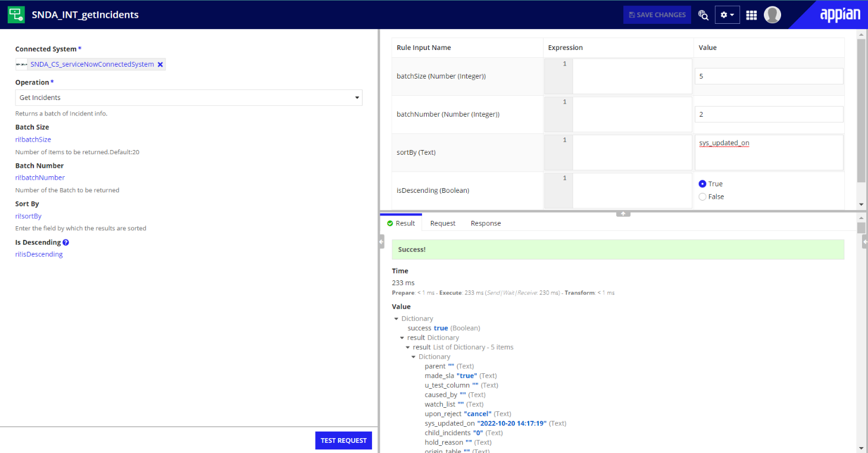
Task: Click the u_test_column row
Action: click(461, 385)
